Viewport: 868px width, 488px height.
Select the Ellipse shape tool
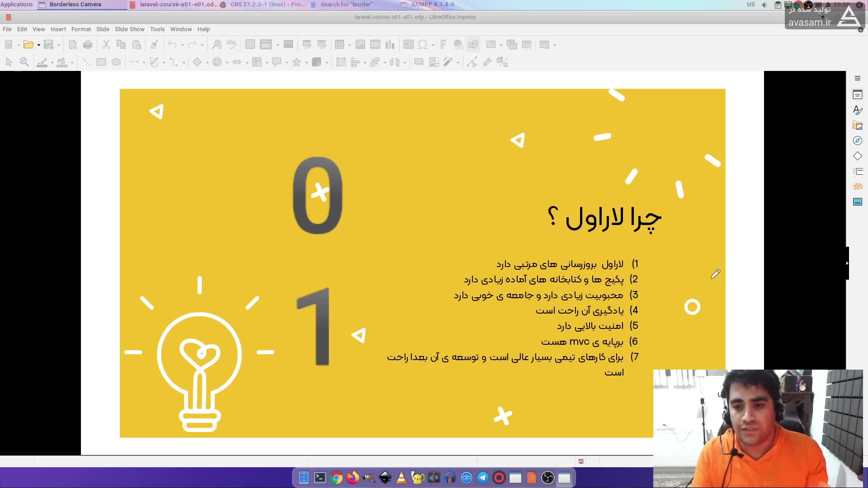[x=116, y=62]
